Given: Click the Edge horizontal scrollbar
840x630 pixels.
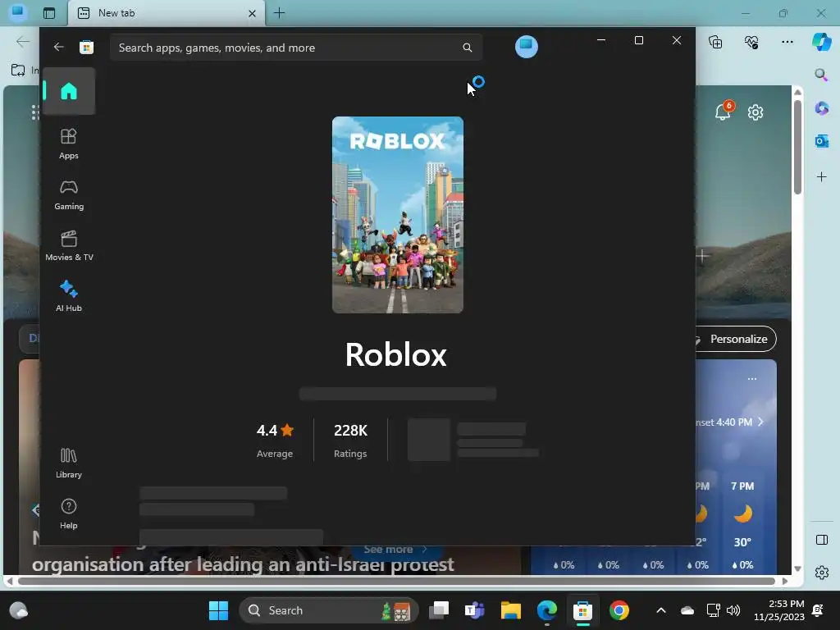Looking at the screenshot, I should tap(397, 582).
